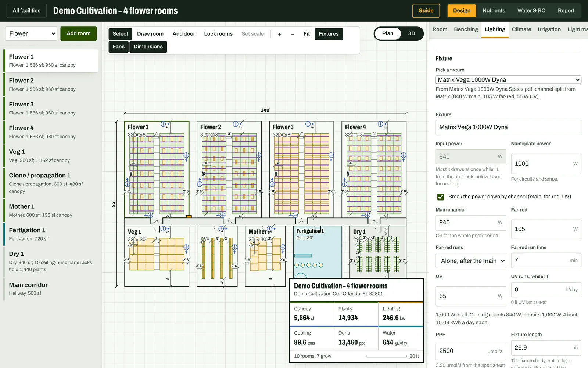Zoom out with the minus toolbar button

293,34
